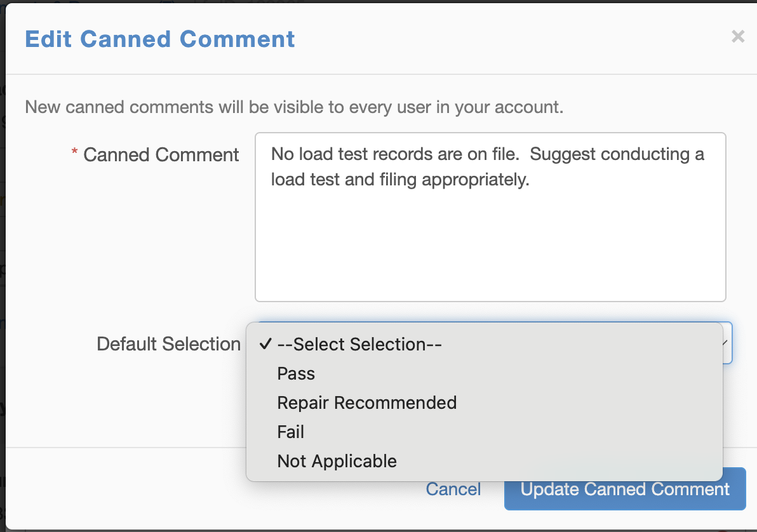This screenshot has width=757, height=532.
Task: Select the Repair Recommended option
Action: [366, 402]
